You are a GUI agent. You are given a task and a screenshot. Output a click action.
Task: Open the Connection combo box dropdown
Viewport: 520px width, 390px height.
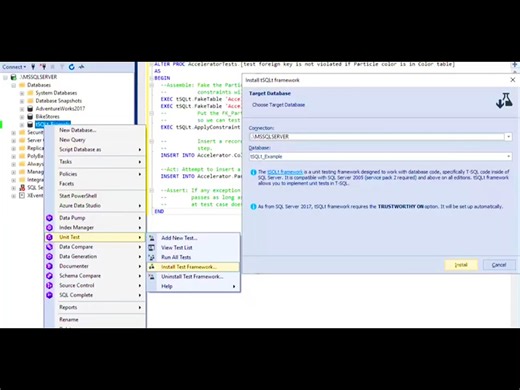point(508,137)
